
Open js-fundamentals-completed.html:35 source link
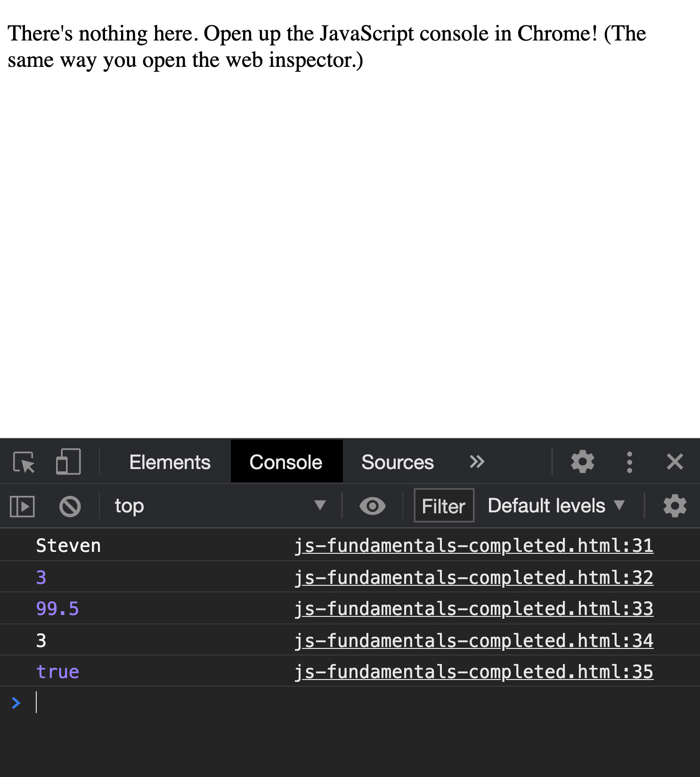pos(473,672)
